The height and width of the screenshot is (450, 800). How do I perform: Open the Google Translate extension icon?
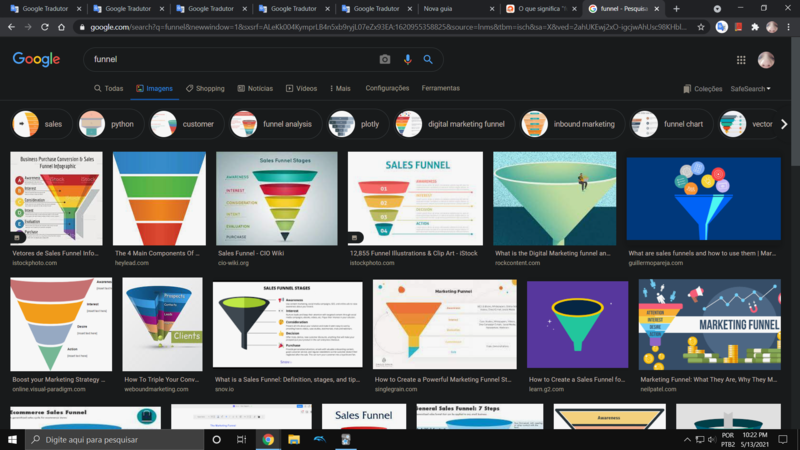click(x=721, y=27)
